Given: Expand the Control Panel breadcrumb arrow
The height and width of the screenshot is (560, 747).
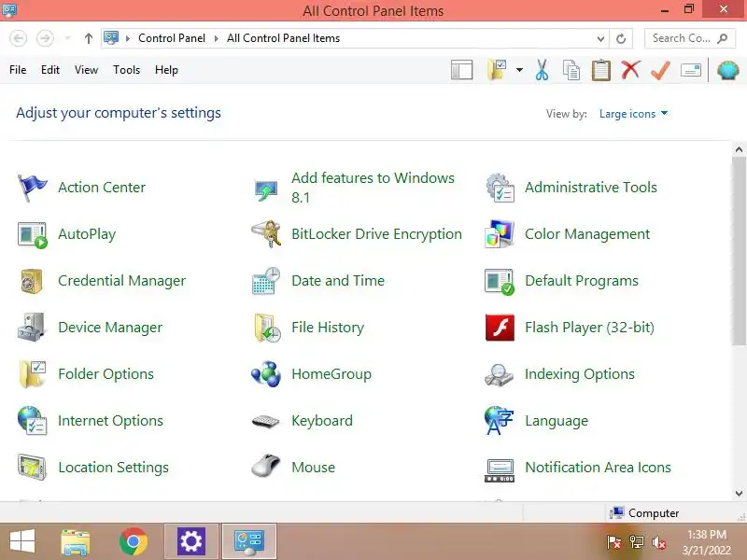Looking at the screenshot, I should coord(217,38).
